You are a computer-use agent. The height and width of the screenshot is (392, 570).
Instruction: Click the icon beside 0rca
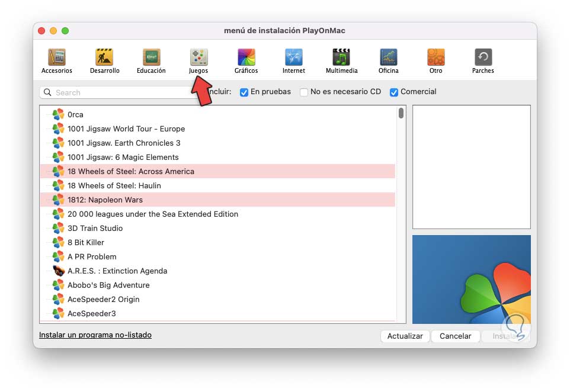point(58,114)
